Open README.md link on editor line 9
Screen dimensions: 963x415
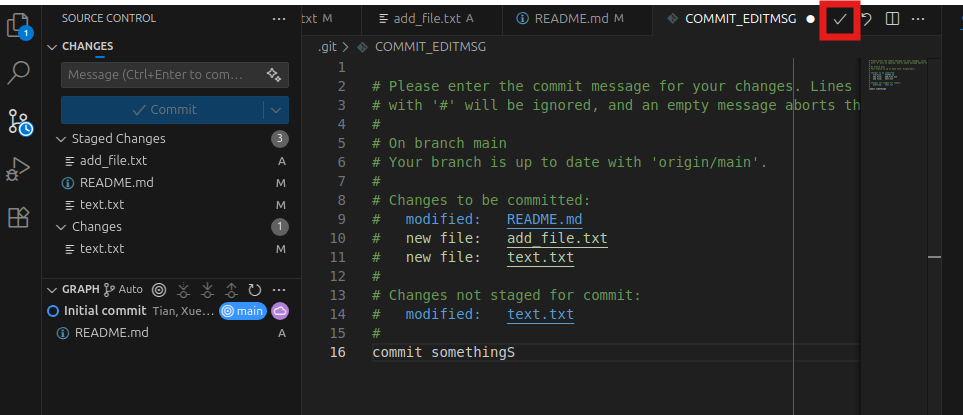pos(545,219)
